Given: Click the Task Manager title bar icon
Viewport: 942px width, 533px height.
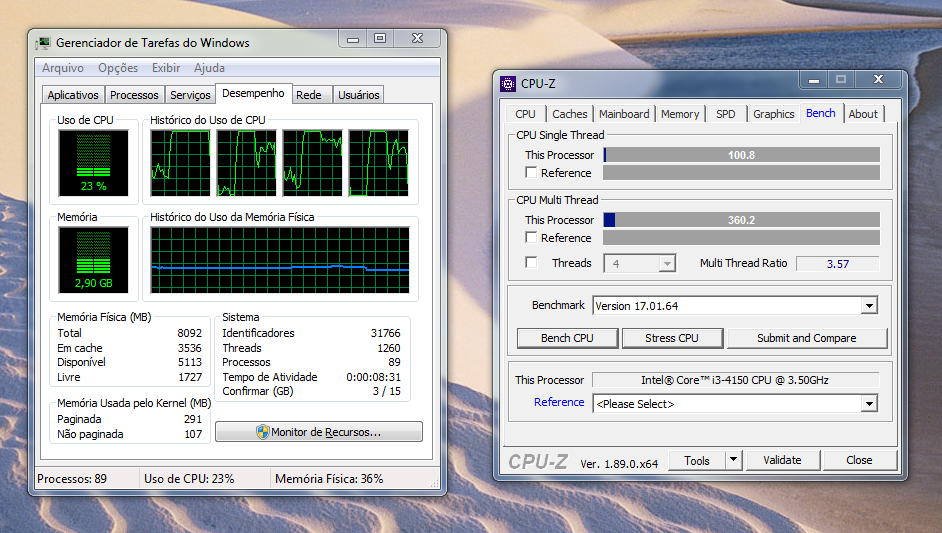Looking at the screenshot, I should click(43, 43).
